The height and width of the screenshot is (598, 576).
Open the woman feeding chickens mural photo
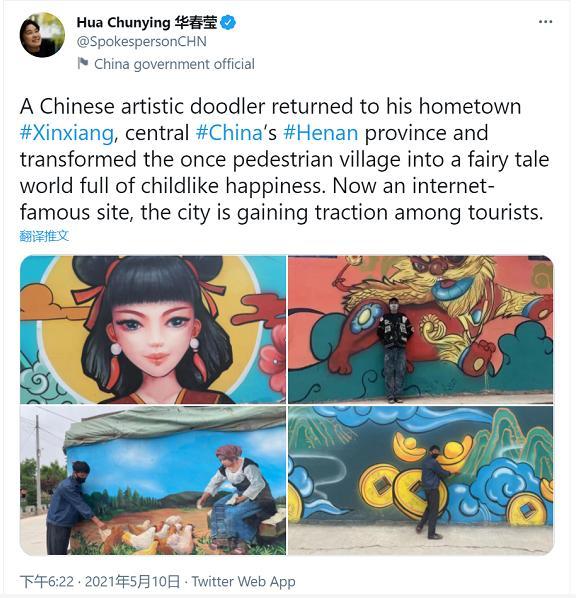pos(153,480)
